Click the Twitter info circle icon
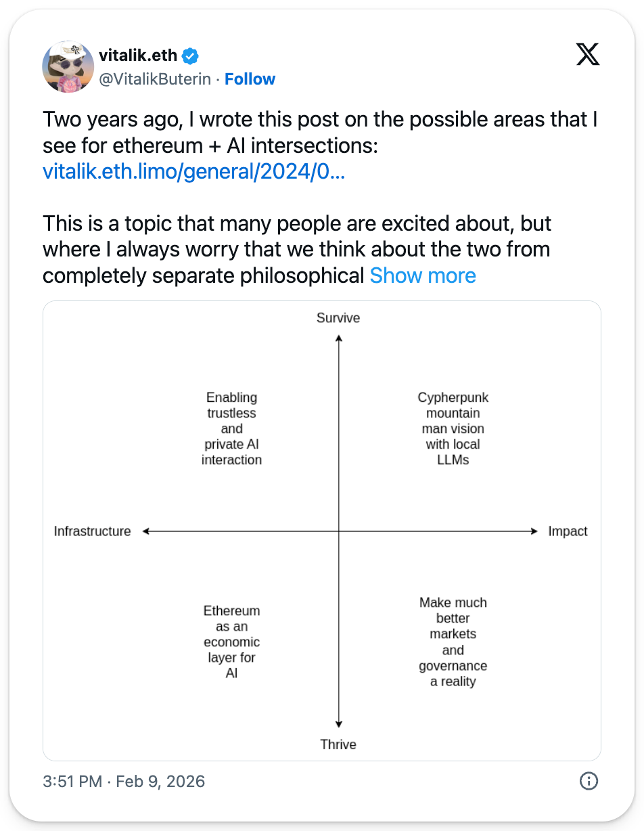This screenshot has height=831, width=644. 589,782
